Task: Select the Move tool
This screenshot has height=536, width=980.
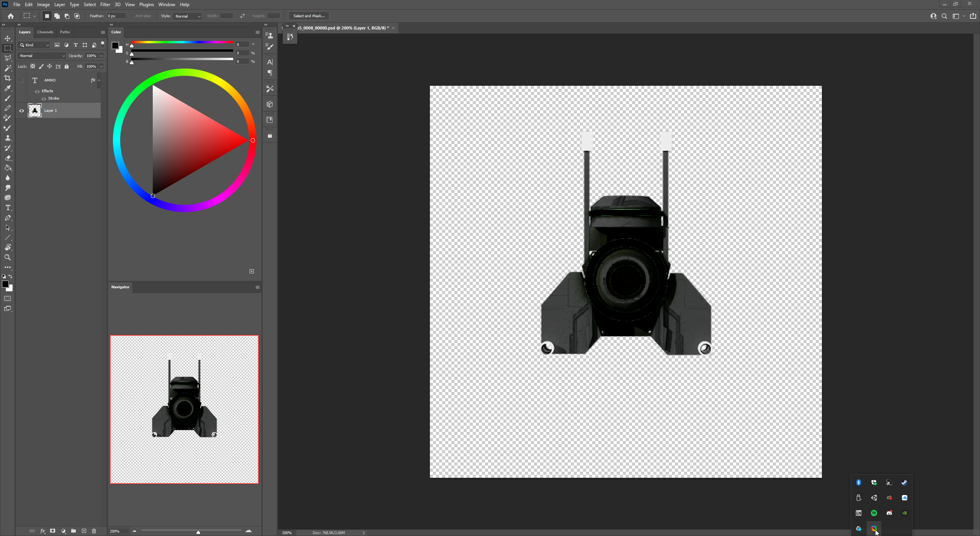Action: [8, 38]
